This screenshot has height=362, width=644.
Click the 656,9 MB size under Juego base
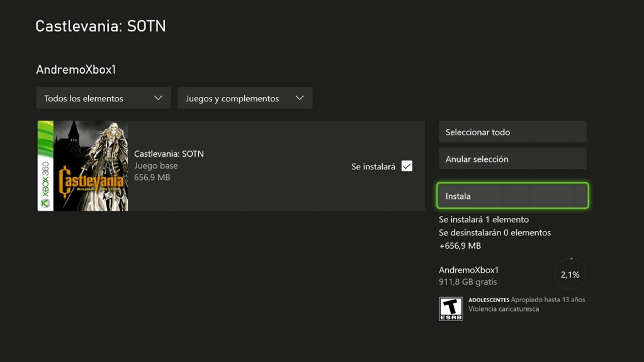click(152, 178)
